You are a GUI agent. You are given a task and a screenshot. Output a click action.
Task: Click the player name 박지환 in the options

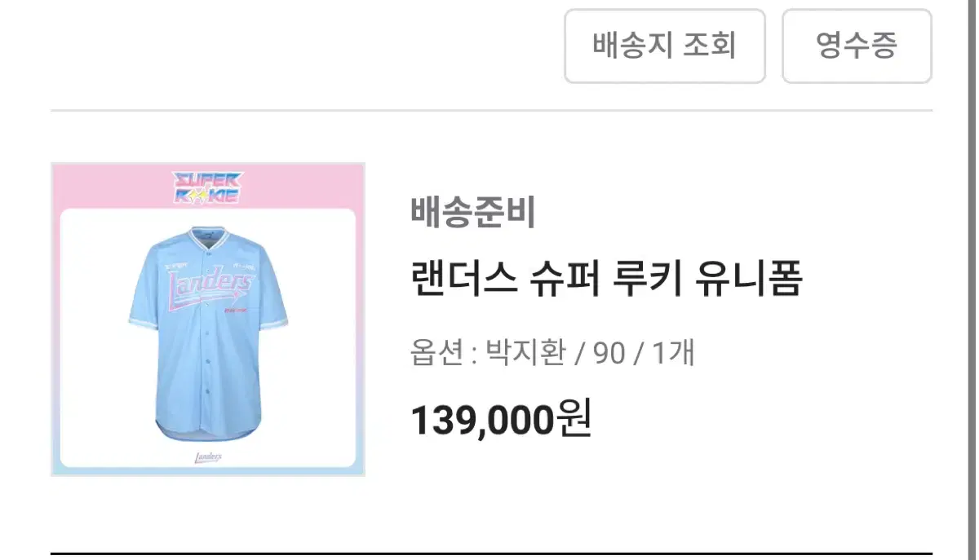(525, 354)
